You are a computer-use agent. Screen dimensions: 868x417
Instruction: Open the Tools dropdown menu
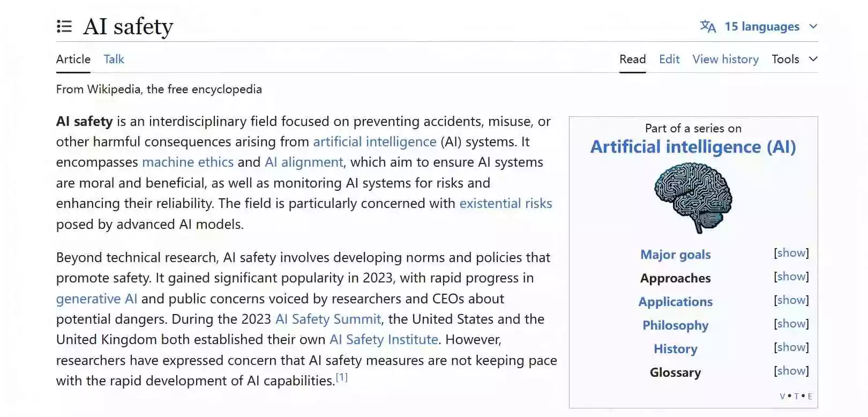(x=794, y=59)
